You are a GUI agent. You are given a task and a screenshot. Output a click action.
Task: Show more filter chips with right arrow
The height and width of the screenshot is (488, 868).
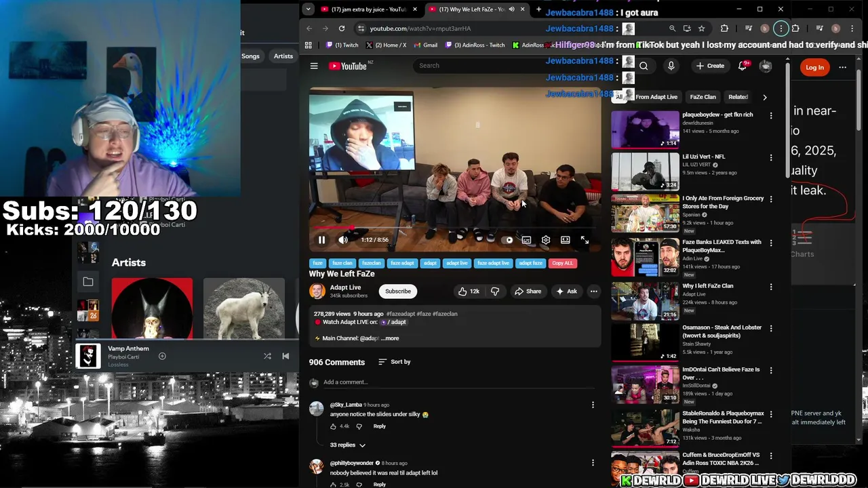point(764,97)
